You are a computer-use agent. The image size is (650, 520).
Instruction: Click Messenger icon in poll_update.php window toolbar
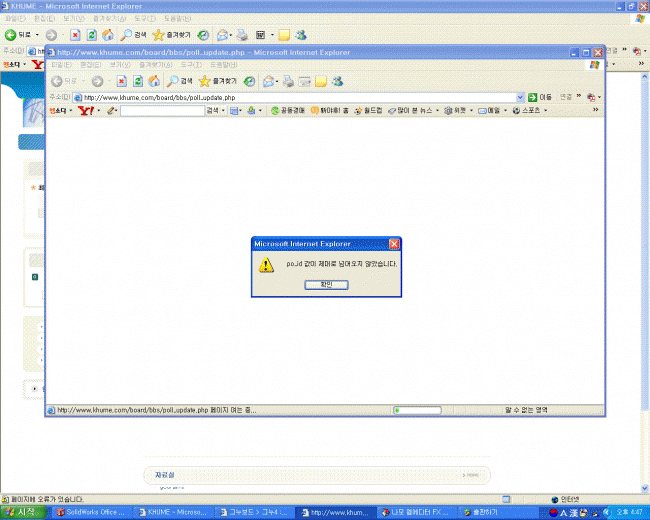tap(337, 81)
